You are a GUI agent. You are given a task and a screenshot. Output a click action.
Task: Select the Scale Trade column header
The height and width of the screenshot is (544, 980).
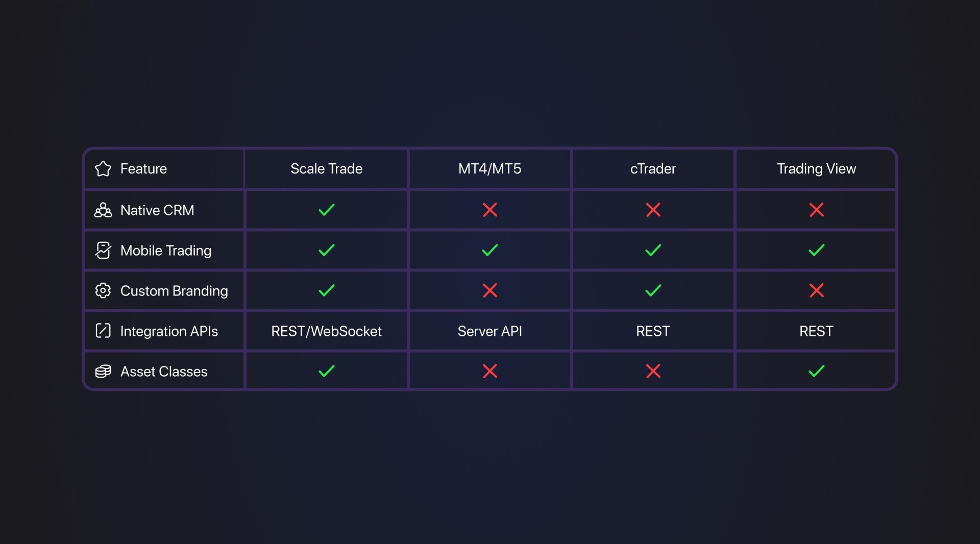[x=327, y=169]
